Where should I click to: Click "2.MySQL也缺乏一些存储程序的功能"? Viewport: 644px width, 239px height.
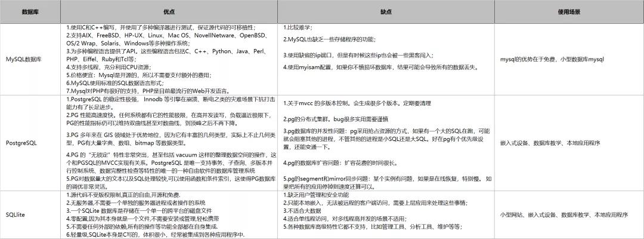coord(329,39)
